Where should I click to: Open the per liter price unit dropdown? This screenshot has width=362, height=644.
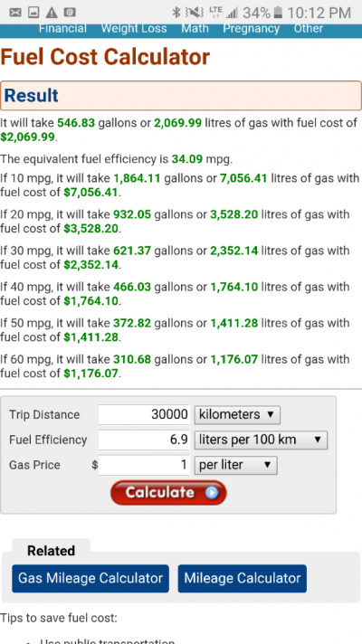coord(235,465)
